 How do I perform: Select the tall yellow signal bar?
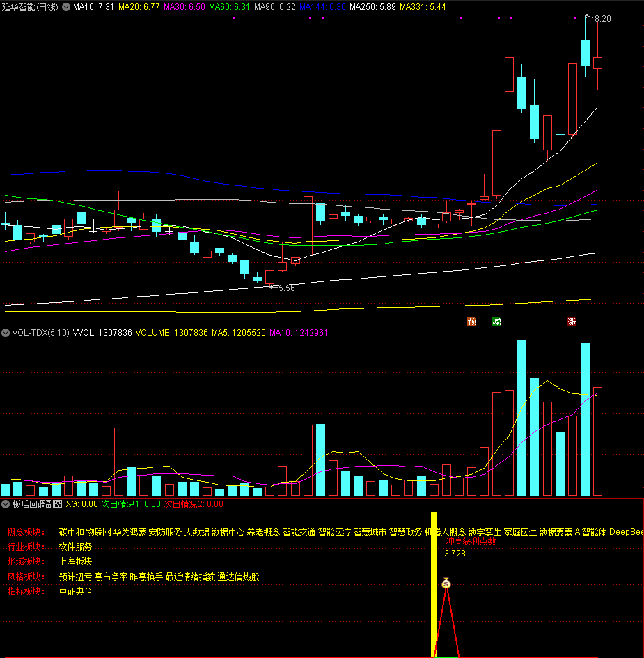point(434,583)
